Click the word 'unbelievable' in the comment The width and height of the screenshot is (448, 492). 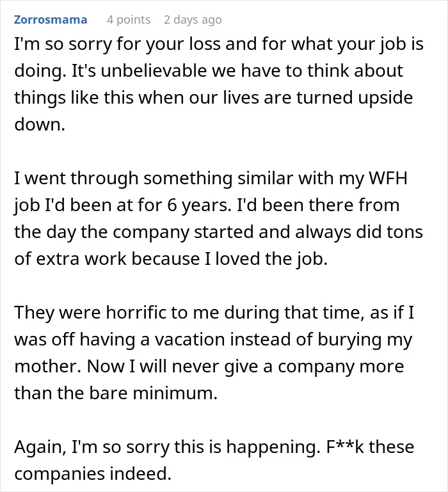click(x=154, y=70)
